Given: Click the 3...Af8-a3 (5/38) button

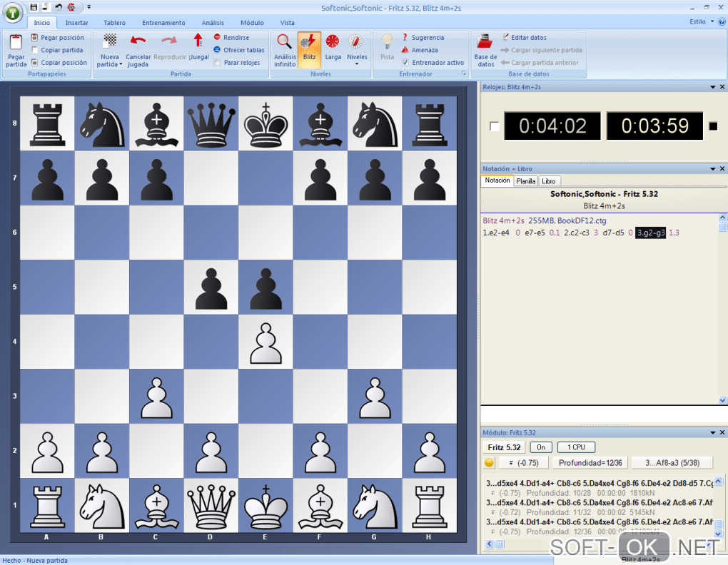Looking at the screenshot, I should (672, 462).
